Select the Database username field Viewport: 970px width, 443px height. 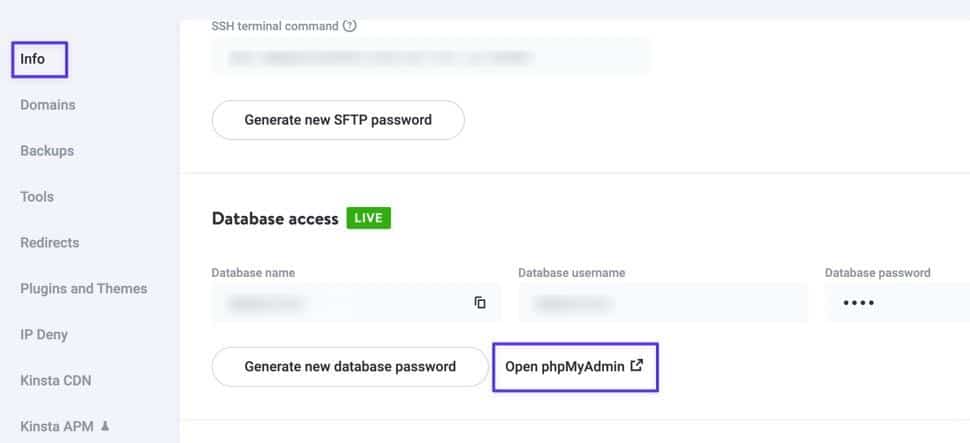tap(662, 302)
